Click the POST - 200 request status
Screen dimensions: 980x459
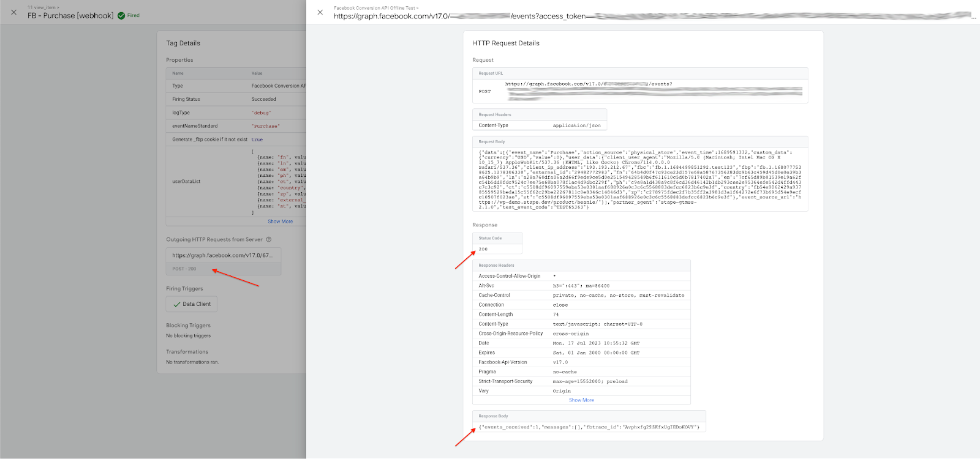tap(184, 269)
